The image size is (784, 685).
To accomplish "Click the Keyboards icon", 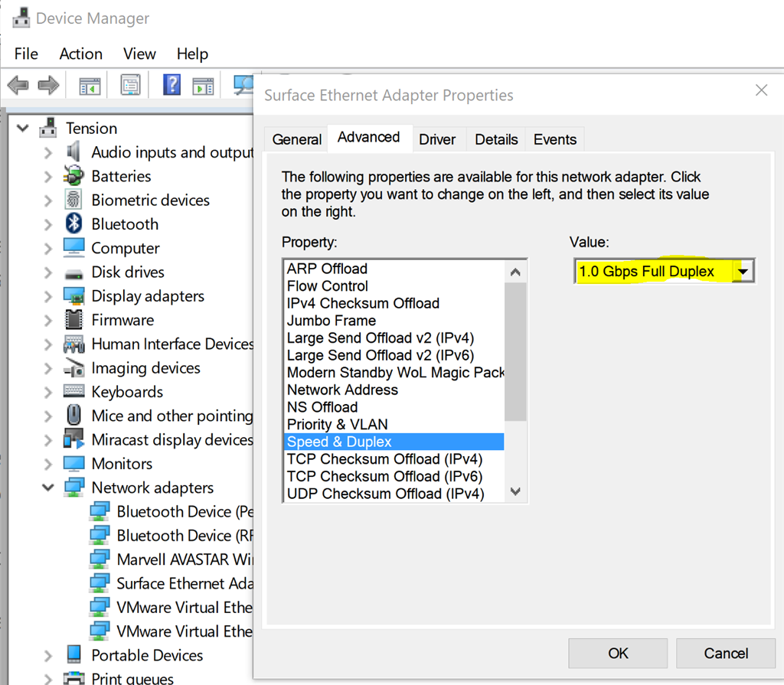I will click(x=73, y=390).
